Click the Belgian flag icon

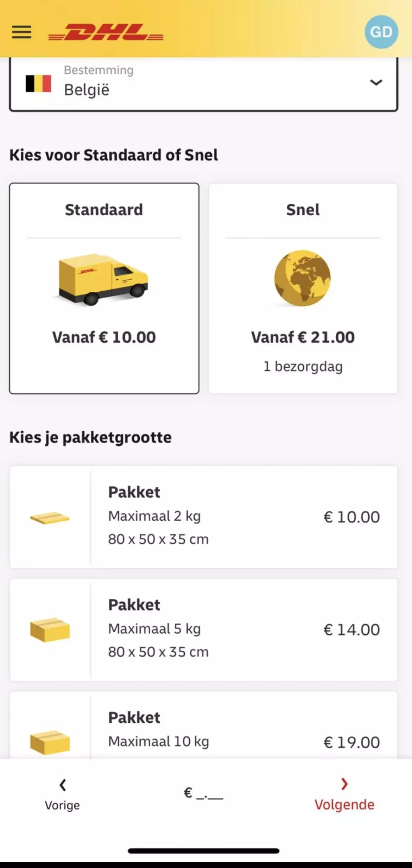click(x=38, y=83)
